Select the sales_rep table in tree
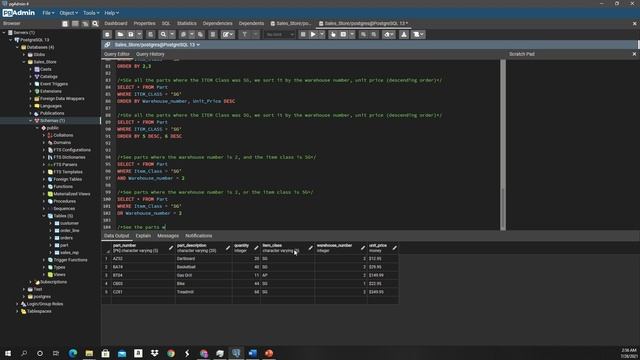640x360 pixels. pyautogui.click(x=69, y=253)
